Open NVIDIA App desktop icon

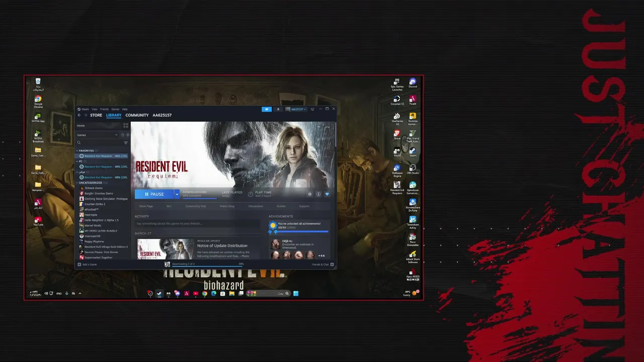point(38,118)
